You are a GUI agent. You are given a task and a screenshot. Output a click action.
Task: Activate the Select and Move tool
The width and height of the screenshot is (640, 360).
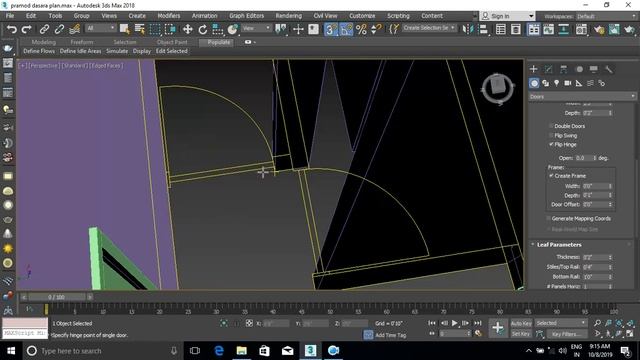pyautogui.click(x=187, y=29)
